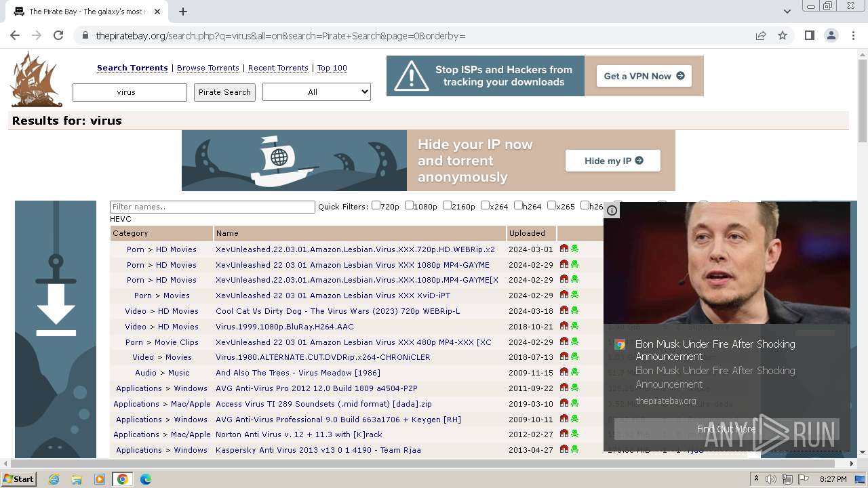Open the Chrome profile avatar menu
The height and width of the screenshot is (488, 868).
(831, 35)
